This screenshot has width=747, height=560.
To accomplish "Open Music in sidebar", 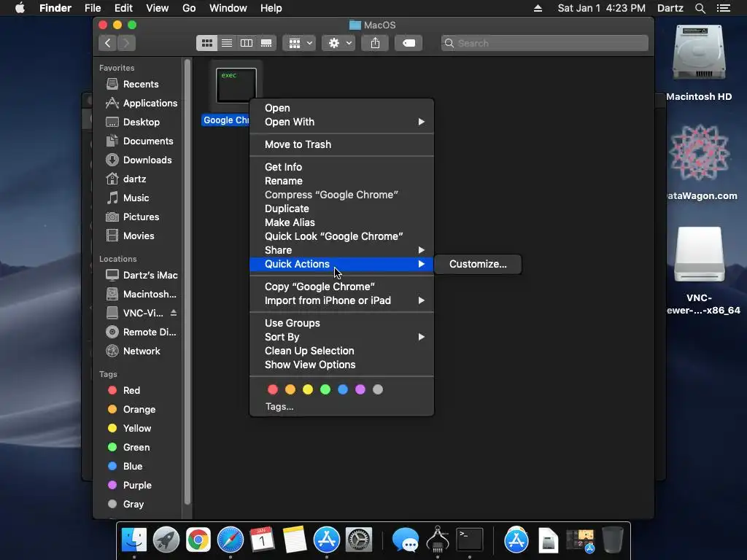I will 128,198.
